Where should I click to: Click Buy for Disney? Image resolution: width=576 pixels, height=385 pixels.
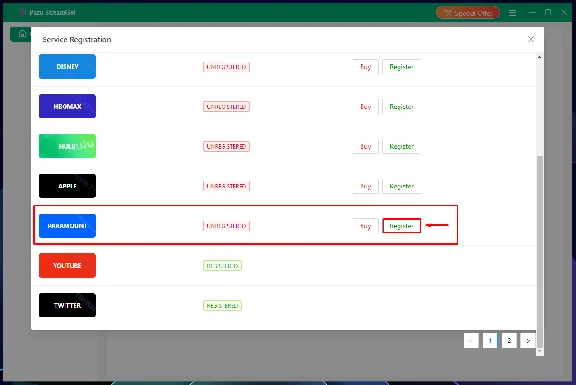pyautogui.click(x=366, y=66)
